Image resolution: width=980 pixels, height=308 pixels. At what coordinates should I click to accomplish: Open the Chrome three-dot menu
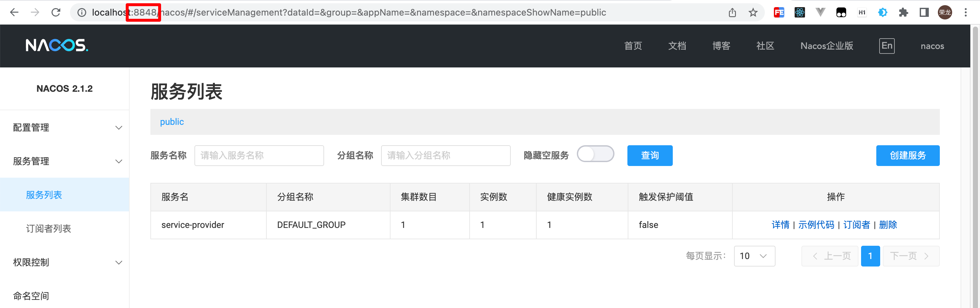(965, 13)
